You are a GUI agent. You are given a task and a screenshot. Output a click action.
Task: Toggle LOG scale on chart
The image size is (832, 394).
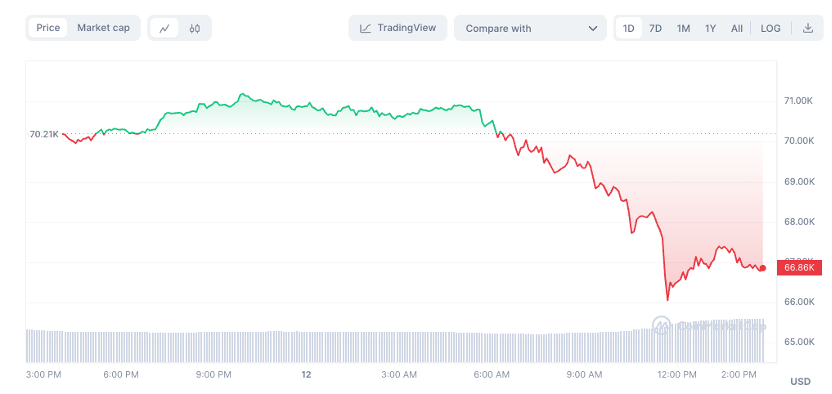click(770, 28)
